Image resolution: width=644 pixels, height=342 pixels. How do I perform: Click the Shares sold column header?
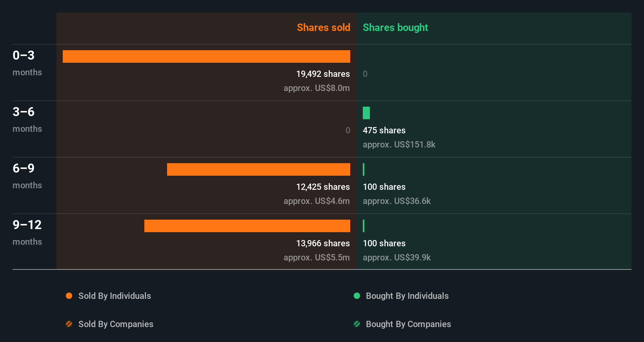(x=324, y=27)
